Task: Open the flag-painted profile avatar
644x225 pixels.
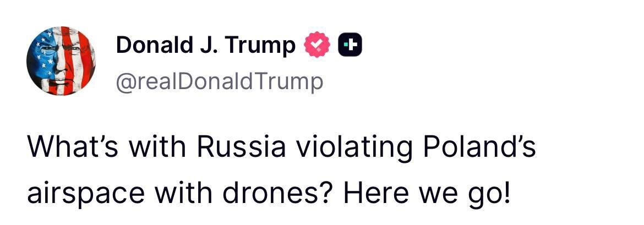Action: pos(61,61)
